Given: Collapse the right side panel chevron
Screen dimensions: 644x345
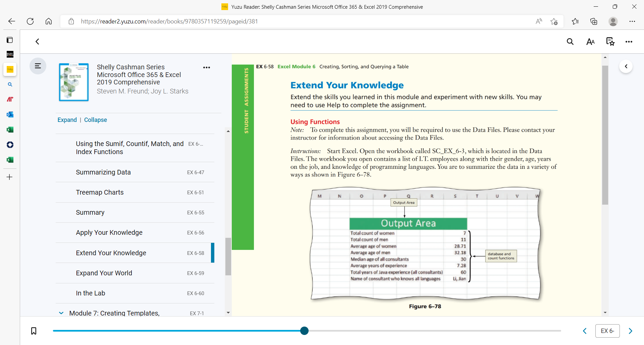Looking at the screenshot, I should pyautogui.click(x=626, y=66).
